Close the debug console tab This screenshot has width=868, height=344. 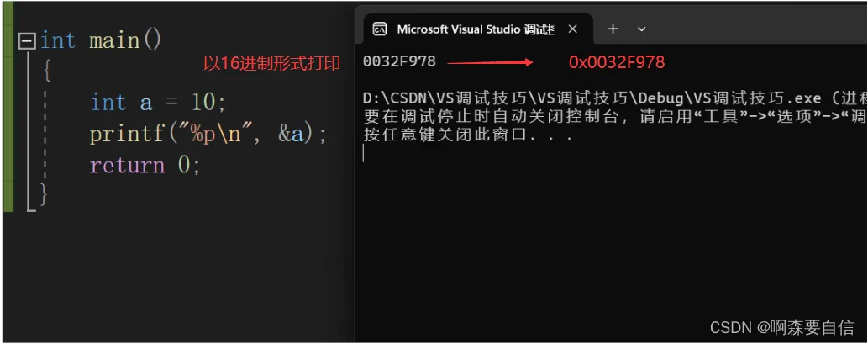(573, 29)
